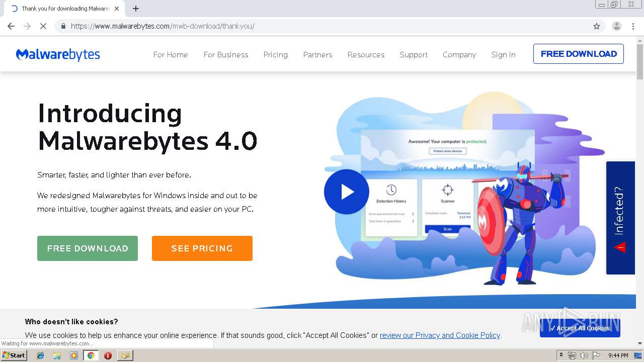The image size is (644, 362).
Task: Click the Sign in link
Action: pyautogui.click(x=503, y=54)
